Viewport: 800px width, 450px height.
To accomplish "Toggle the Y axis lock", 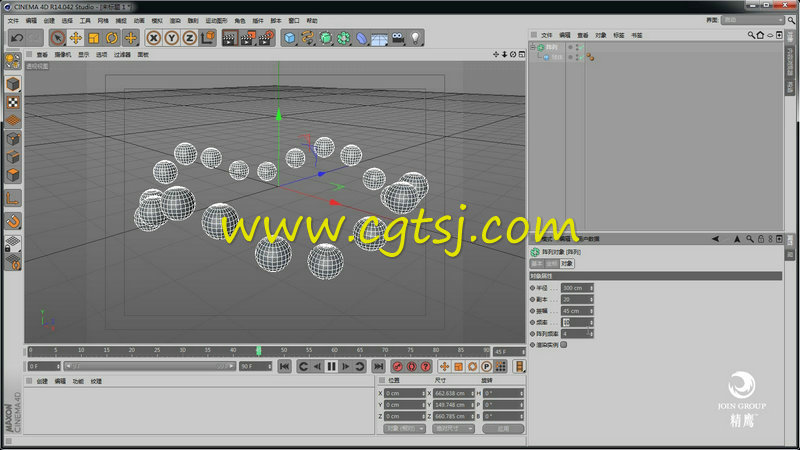I will [171, 38].
